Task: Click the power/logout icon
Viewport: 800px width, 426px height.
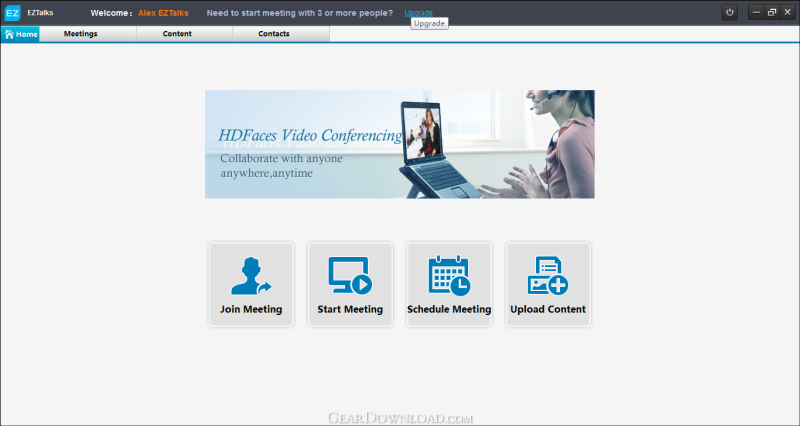Action: point(730,13)
